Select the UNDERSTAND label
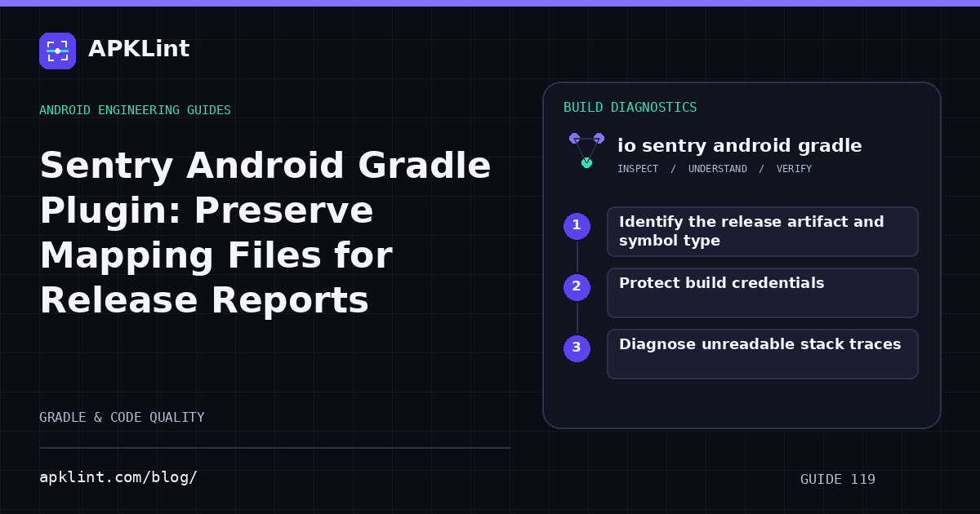This screenshot has height=514, width=980. point(718,169)
